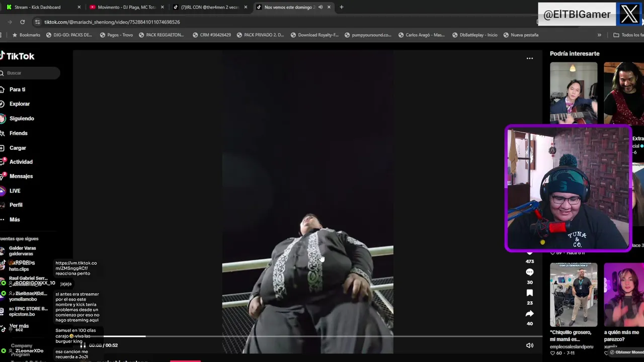The image size is (644, 362).
Task: Open the long-haired man recommended thumbnail
Action: point(624,94)
